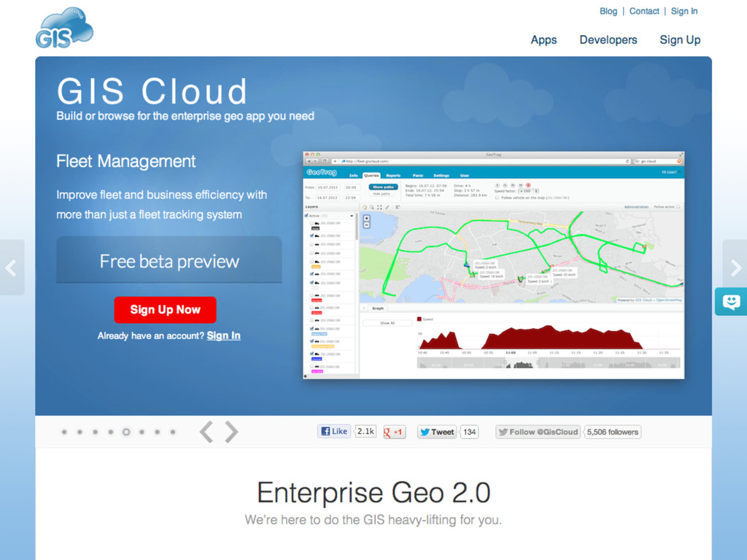Click the Twitter Tweet button

click(x=437, y=432)
